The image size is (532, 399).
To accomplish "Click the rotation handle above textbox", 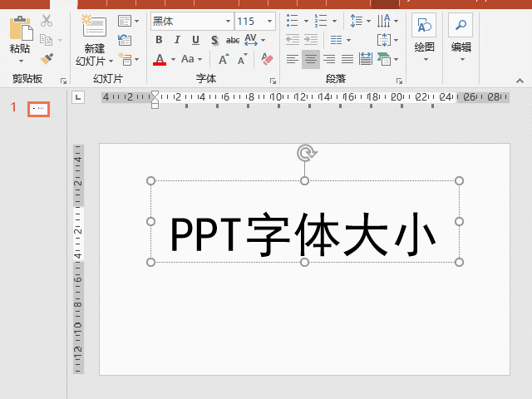I will point(307,153).
